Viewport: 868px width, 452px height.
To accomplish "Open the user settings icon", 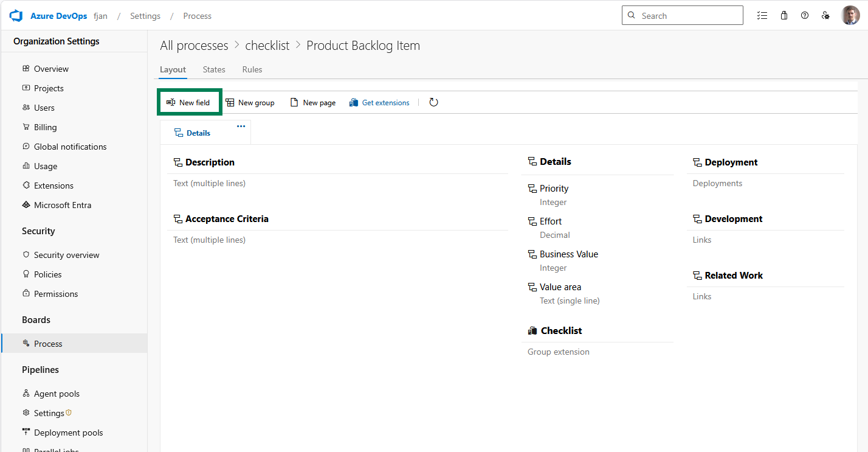I will [825, 15].
